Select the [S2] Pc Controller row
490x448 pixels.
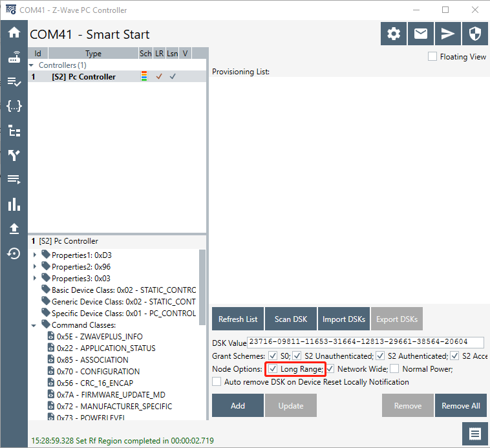click(x=83, y=77)
